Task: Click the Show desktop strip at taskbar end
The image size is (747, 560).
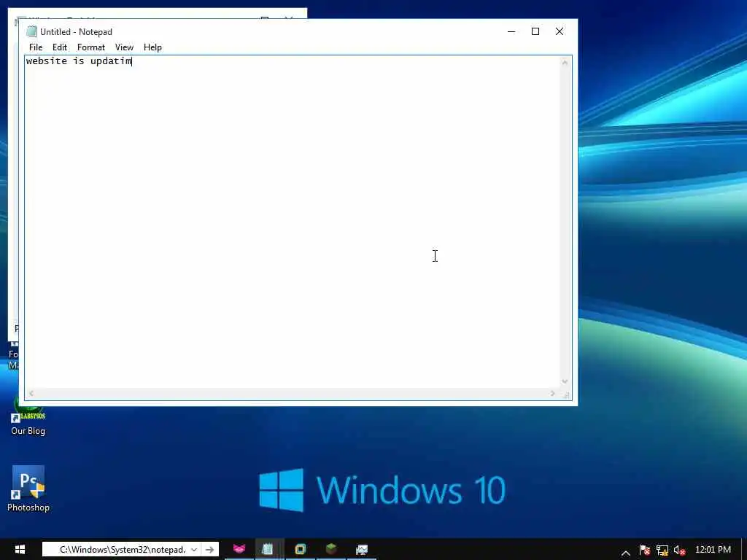Action: 744,550
